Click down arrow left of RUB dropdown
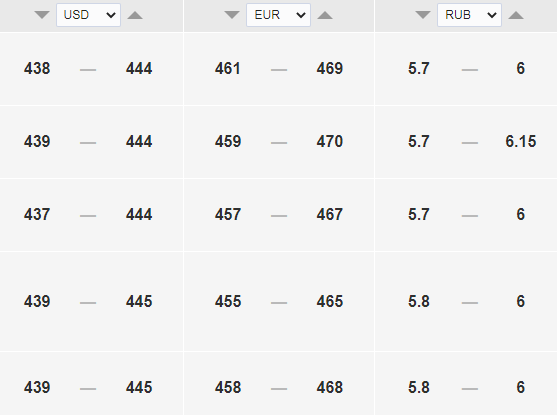 pyautogui.click(x=423, y=15)
